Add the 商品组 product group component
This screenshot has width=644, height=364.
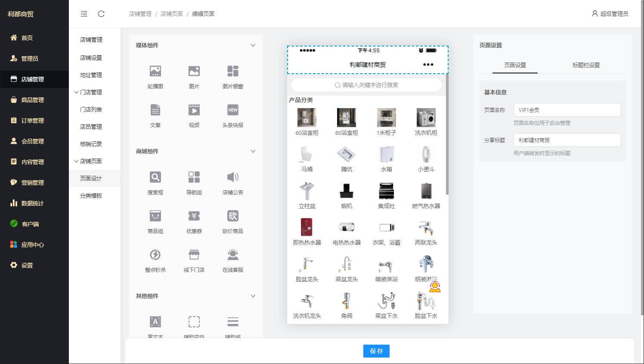point(155,222)
